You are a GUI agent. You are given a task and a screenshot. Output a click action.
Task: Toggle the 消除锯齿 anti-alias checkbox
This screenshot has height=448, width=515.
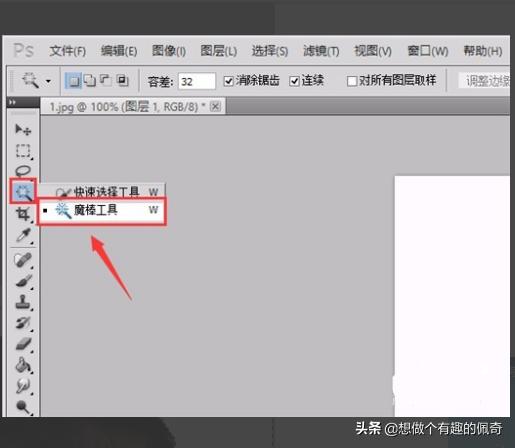point(228,81)
